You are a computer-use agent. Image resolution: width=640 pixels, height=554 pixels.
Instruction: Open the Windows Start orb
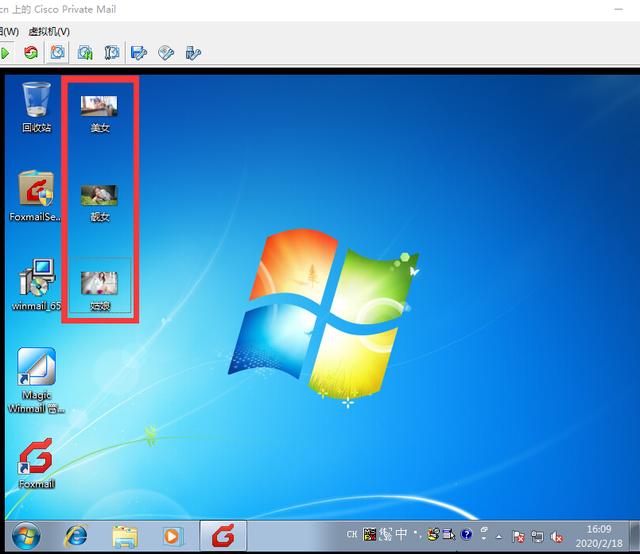coord(26,536)
